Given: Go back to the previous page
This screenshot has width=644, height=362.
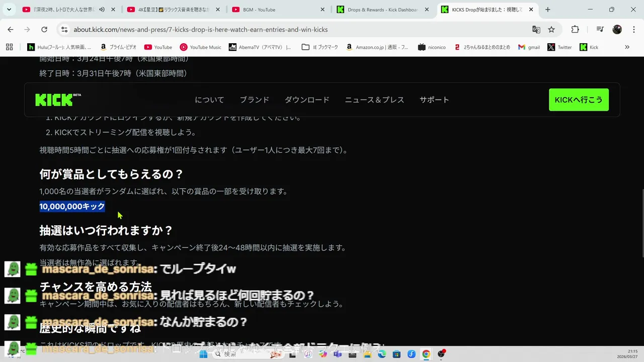Looking at the screenshot, I should tap(11, 30).
